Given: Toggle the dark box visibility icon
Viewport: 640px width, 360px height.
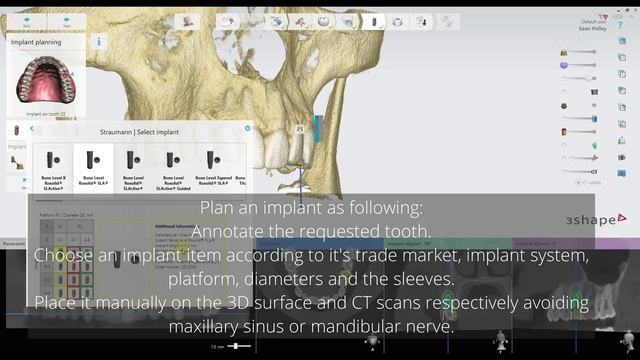Looking at the screenshot, I should (594, 92).
